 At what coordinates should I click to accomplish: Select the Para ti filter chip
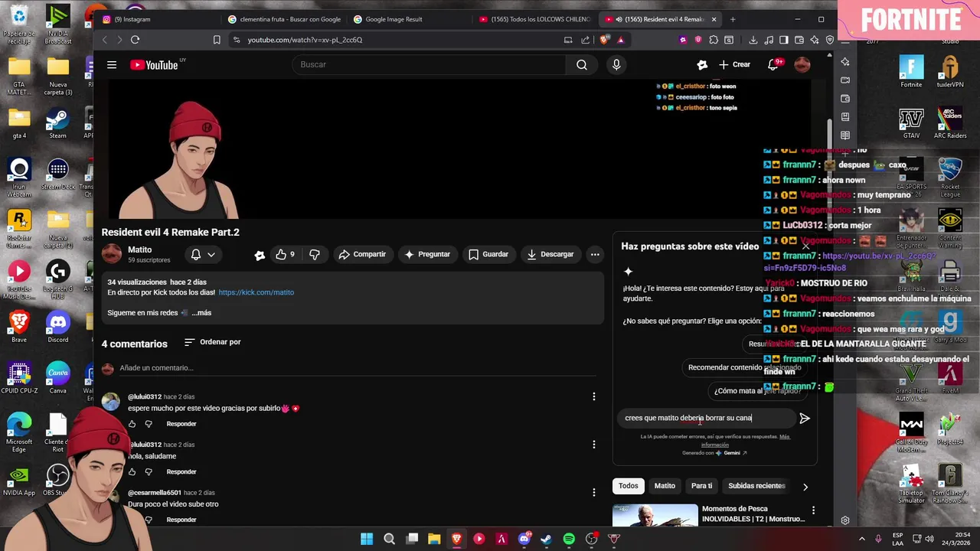click(701, 486)
